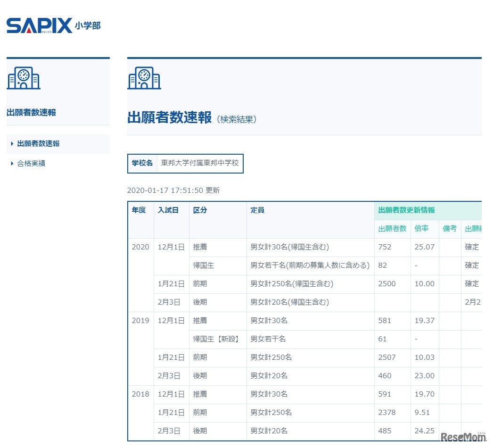
Task: Click the 倍率 column header
Action: (421, 229)
